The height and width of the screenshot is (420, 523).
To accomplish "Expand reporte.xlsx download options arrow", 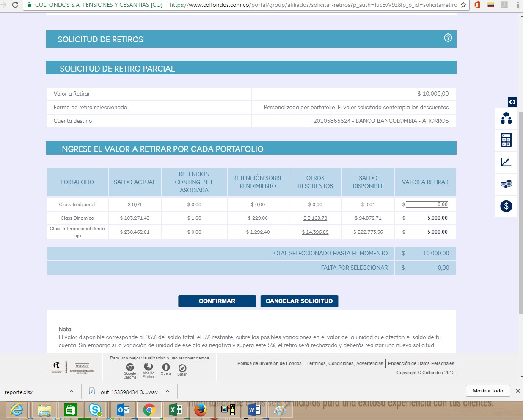I will (x=72, y=392).
